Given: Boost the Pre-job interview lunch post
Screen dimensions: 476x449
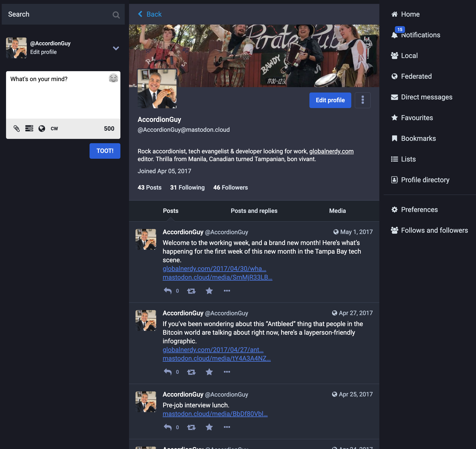Looking at the screenshot, I should (191, 427).
